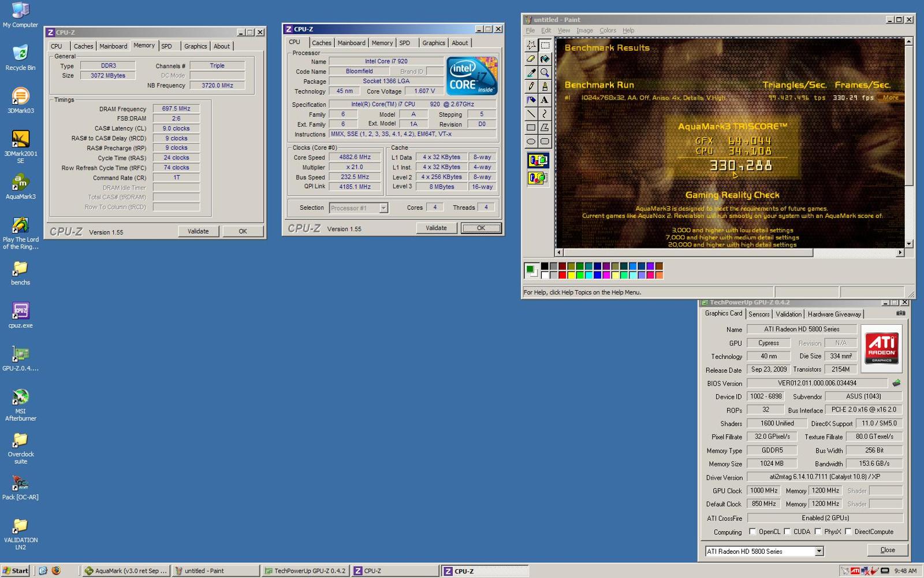Click the BIOS save chip icon in GPU-Z
This screenshot has height=578, width=924.
896,383
